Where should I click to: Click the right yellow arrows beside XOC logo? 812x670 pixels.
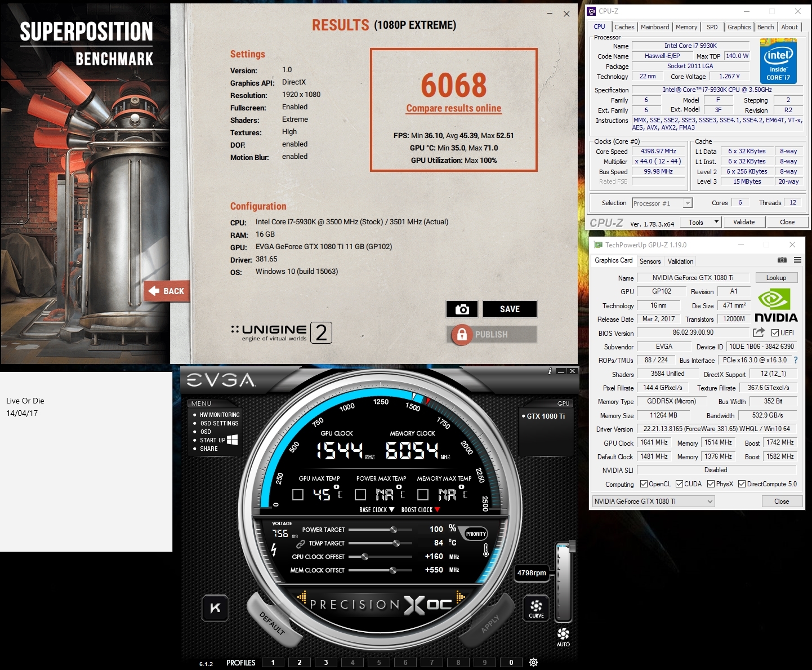(x=461, y=597)
